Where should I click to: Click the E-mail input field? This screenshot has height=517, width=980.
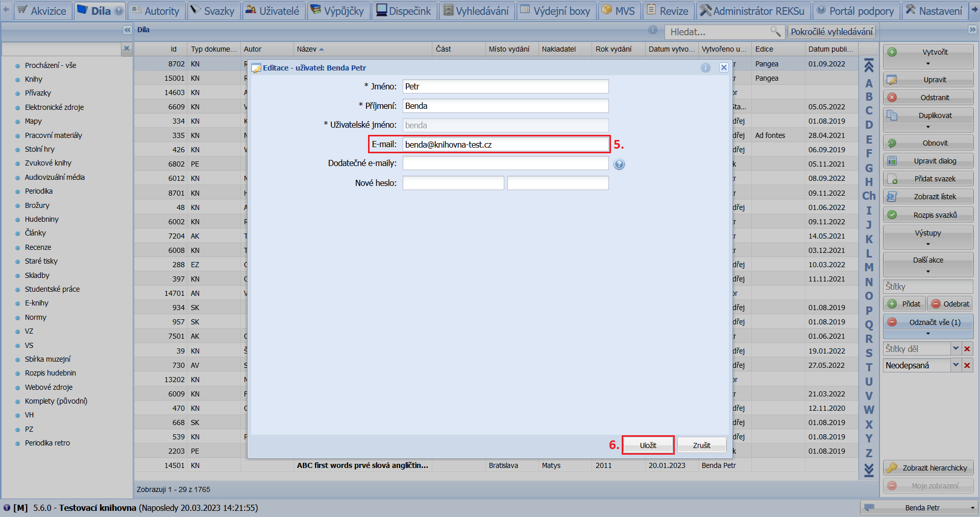click(x=505, y=145)
